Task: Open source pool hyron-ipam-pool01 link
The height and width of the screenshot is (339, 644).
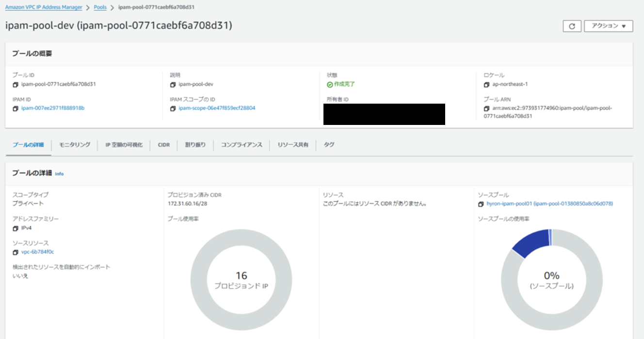Action: pos(549,204)
